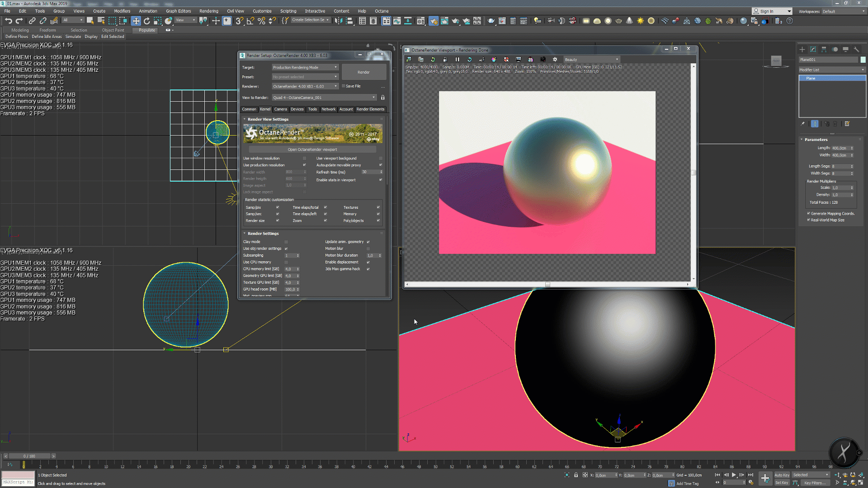This screenshot has height=488, width=868.
Task: Toggle Use CPU memory checkbox
Action: pyautogui.click(x=286, y=262)
